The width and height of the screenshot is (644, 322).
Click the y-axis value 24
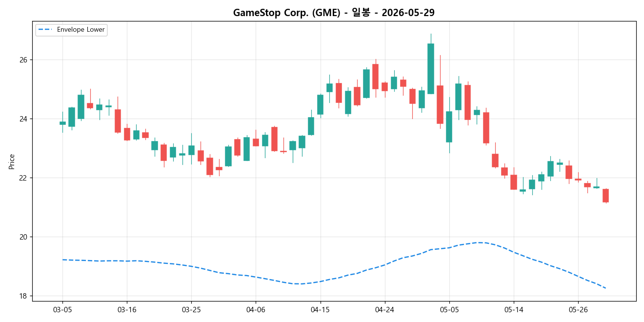(24, 119)
